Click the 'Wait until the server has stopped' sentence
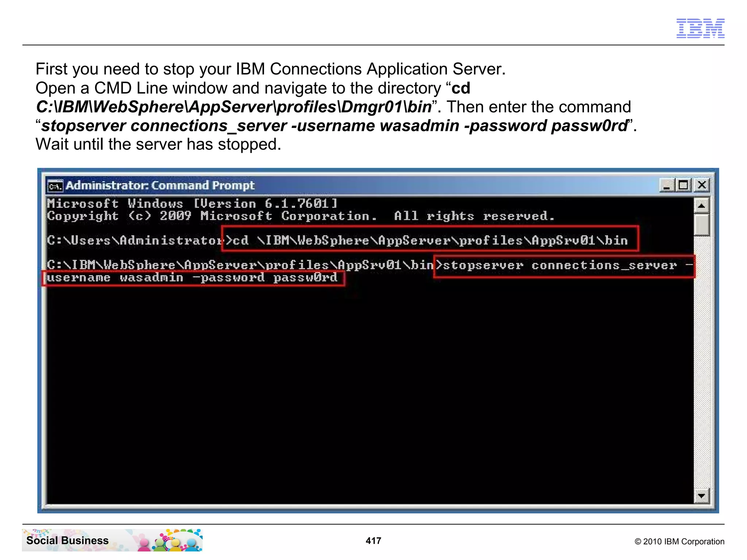The width and height of the screenshot is (747, 560). point(159,144)
